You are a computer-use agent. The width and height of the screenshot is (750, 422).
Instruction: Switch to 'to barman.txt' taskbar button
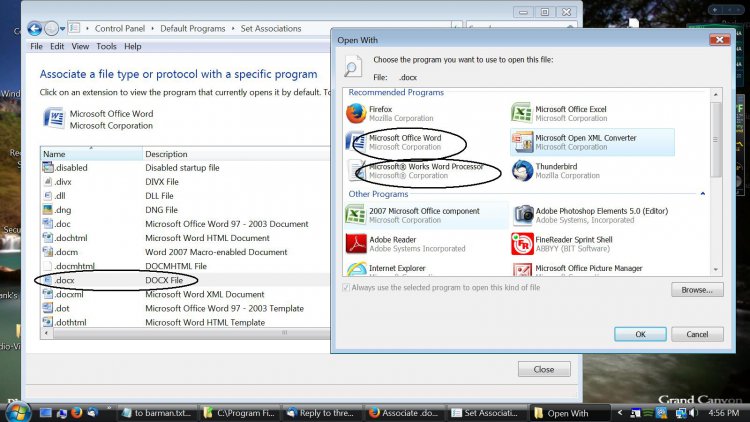pos(157,412)
